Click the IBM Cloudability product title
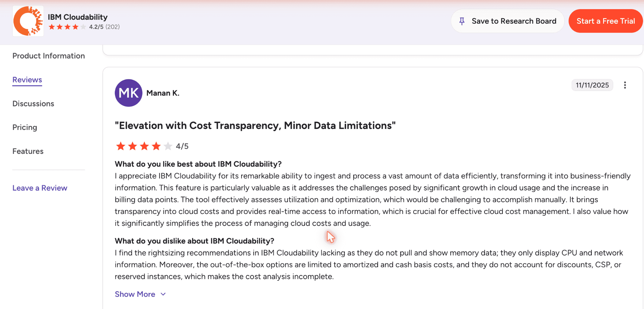The image size is (644, 309). [78, 17]
